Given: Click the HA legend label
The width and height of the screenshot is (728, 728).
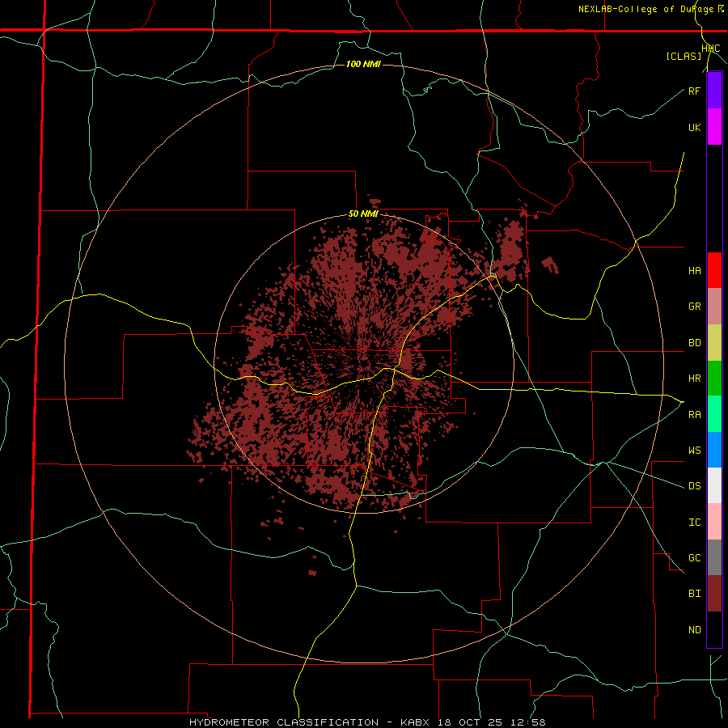Looking at the screenshot, I should [x=694, y=271].
